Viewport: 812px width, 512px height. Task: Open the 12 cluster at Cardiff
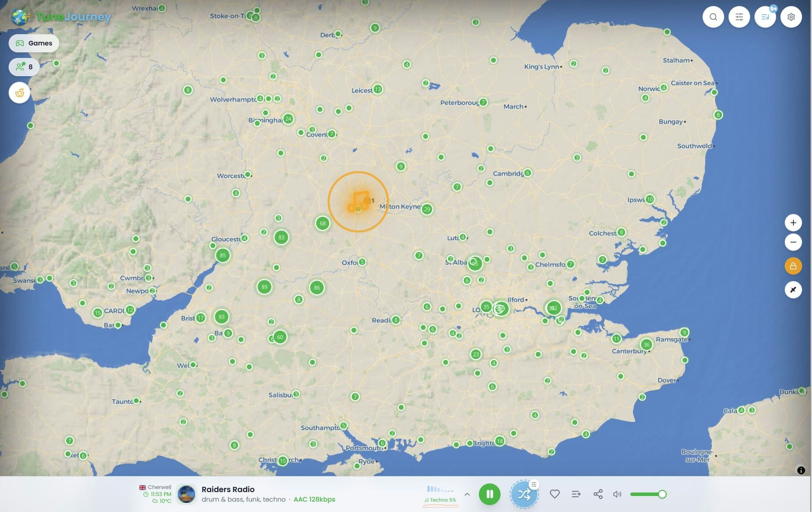[130, 309]
